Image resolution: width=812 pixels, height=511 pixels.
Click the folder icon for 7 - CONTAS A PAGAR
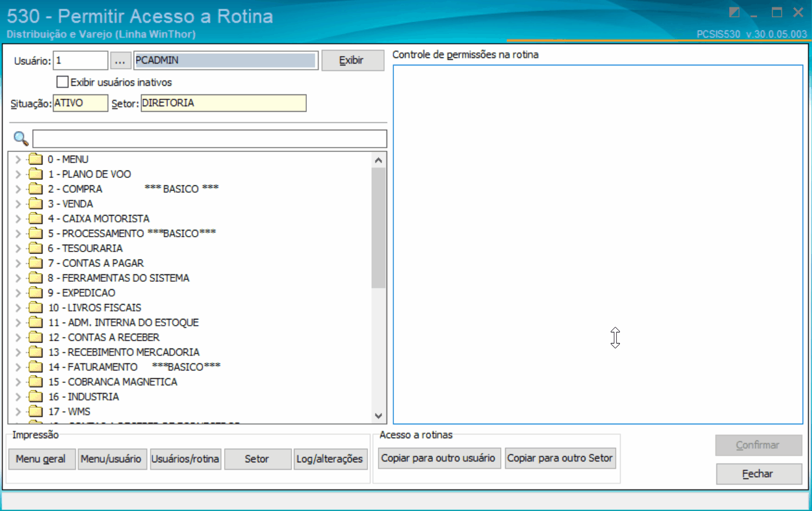coord(36,263)
